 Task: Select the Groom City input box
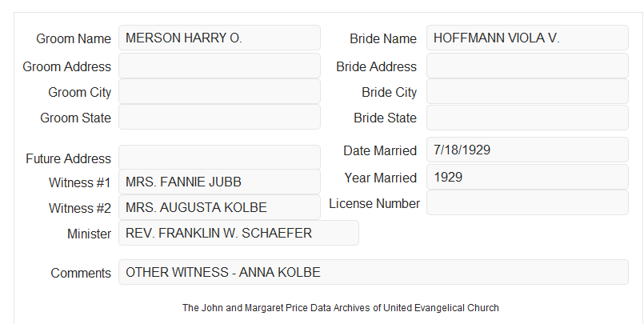coord(219,91)
